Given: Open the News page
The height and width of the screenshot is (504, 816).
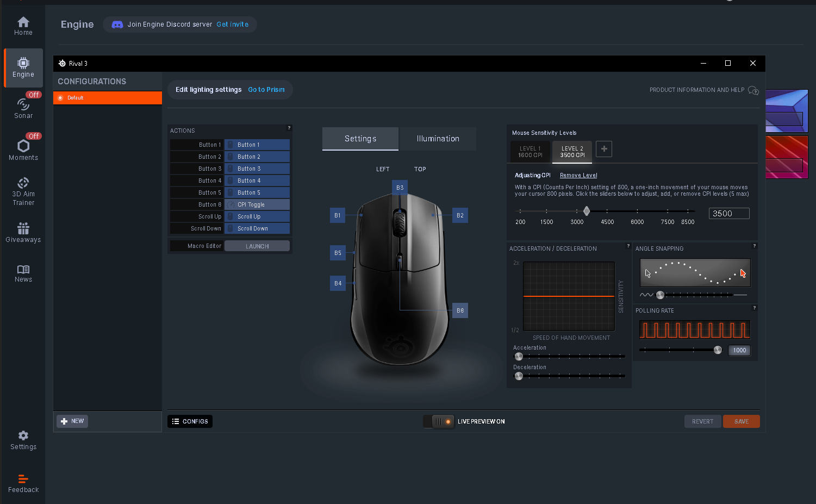Looking at the screenshot, I should click(x=23, y=273).
